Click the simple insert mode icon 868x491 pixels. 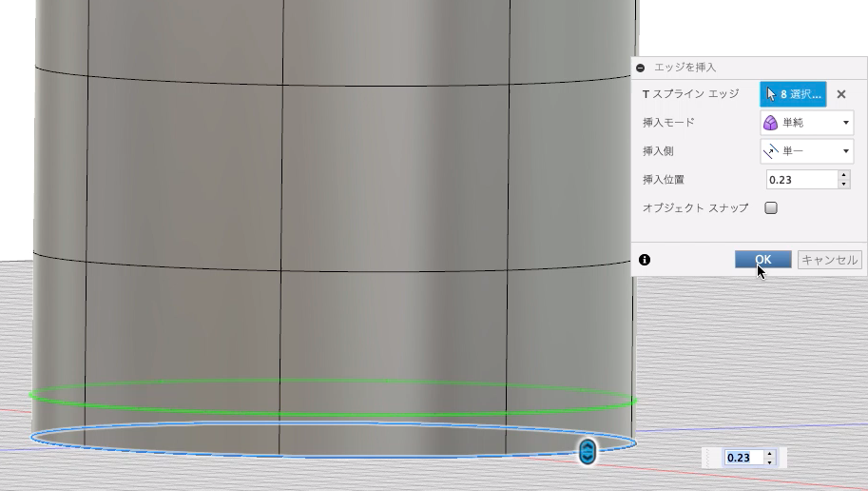tap(770, 123)
